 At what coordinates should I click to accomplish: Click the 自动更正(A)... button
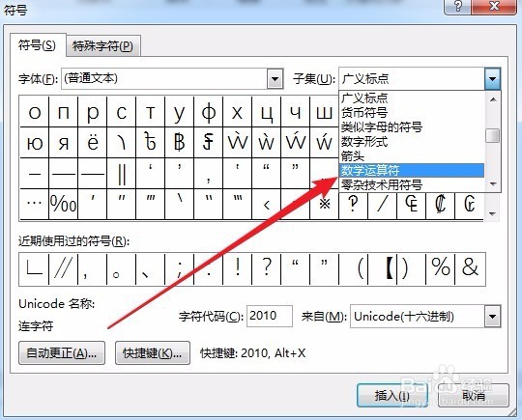[62, 352]
